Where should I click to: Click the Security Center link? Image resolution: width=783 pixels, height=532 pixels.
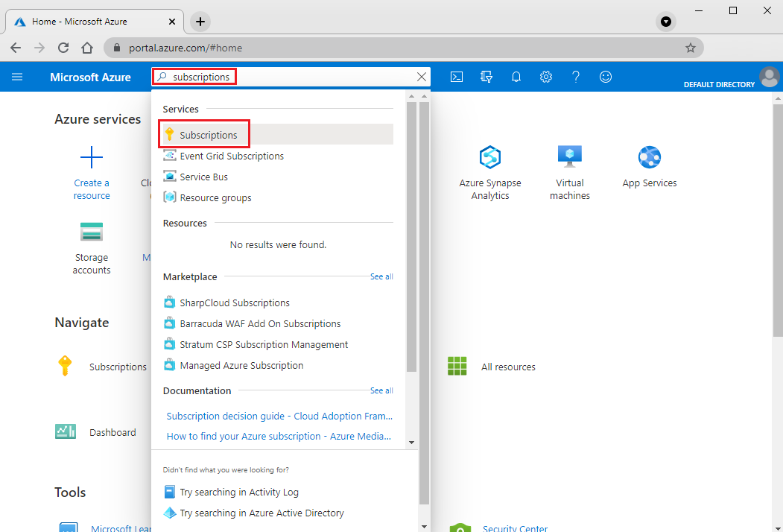515,528
